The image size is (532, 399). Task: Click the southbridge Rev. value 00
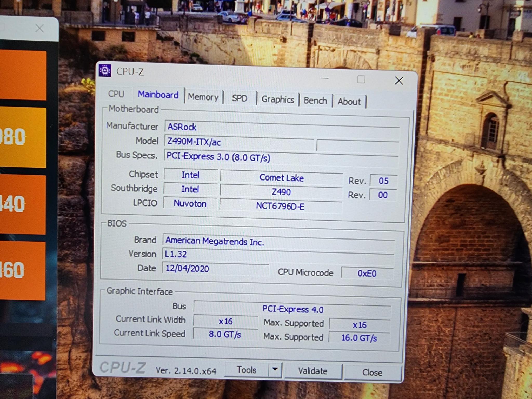(x=383, y=195)
